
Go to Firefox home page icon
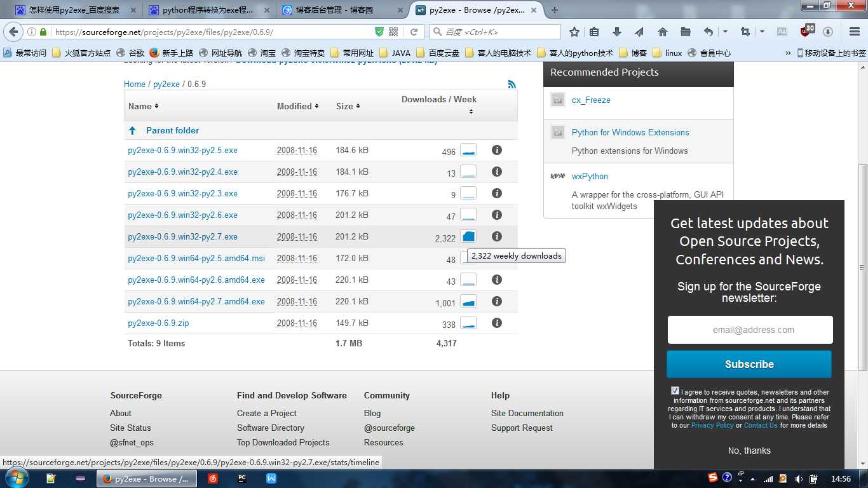[662, 32]
